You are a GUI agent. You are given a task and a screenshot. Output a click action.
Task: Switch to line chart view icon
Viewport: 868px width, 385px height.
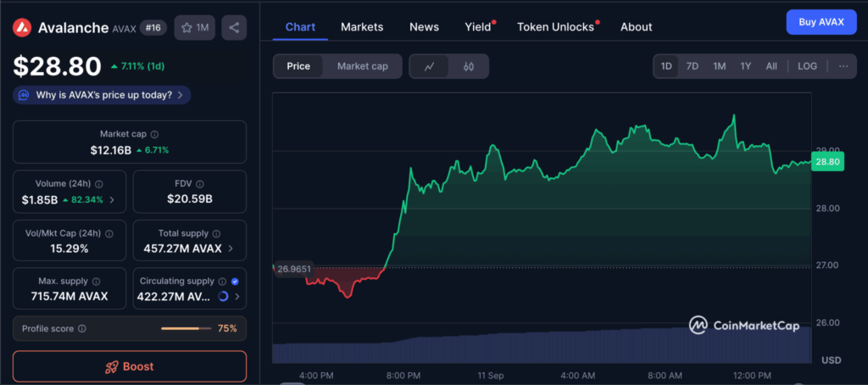(430, 66)
